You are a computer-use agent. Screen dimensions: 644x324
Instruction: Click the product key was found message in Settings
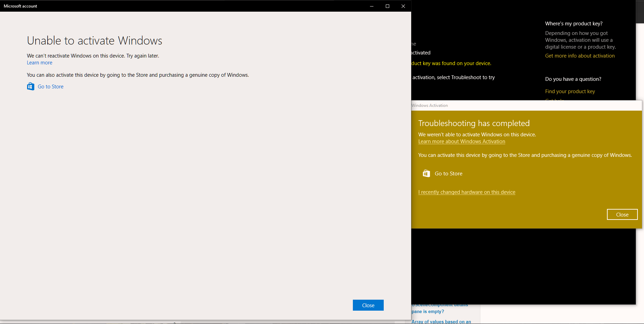point(451,63)
